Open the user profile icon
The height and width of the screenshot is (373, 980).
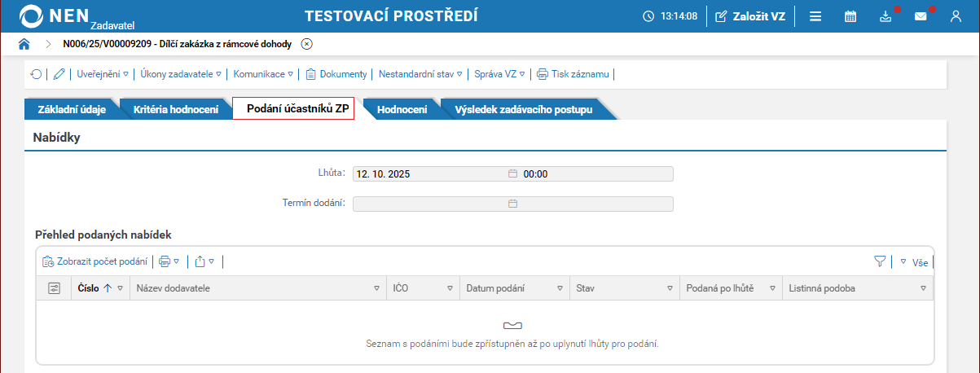(956, 16)
